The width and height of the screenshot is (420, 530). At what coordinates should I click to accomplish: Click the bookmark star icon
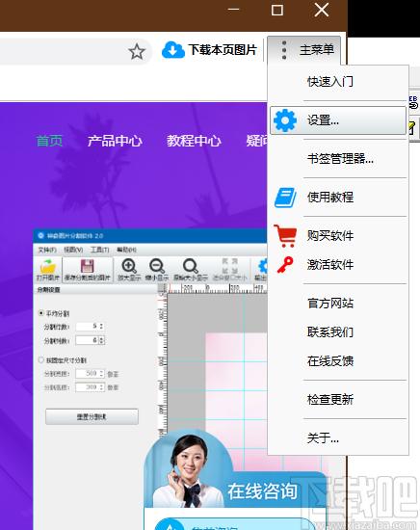[137, 52]
